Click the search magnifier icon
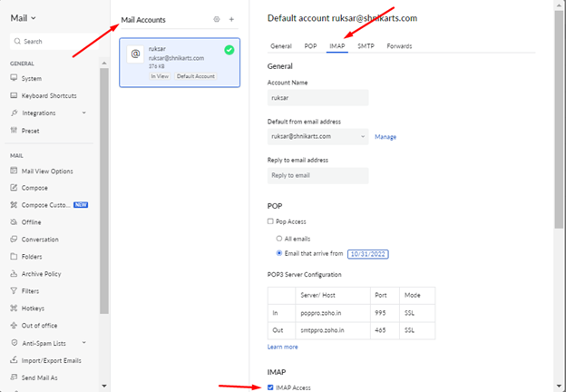This screenshot has height=392, width=566. (x=17, y=41)
